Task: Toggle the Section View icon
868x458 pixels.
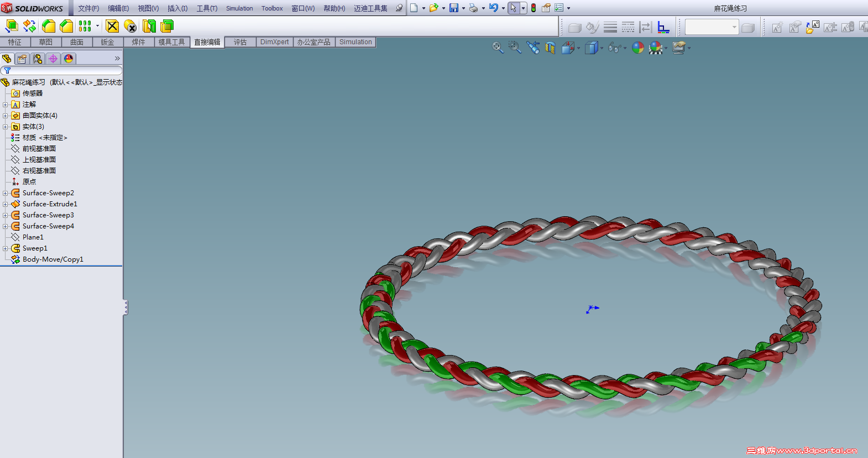Action: [x=550, y=48]
